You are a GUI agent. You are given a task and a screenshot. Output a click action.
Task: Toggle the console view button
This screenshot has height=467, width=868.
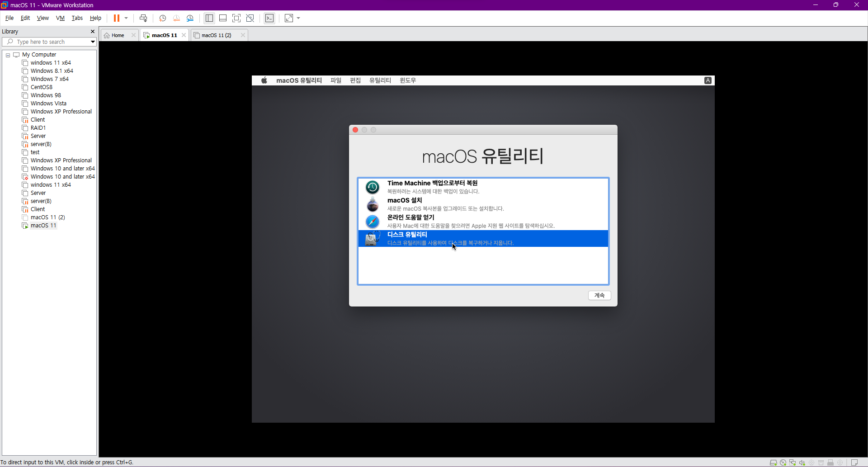(x=269, y=18)
